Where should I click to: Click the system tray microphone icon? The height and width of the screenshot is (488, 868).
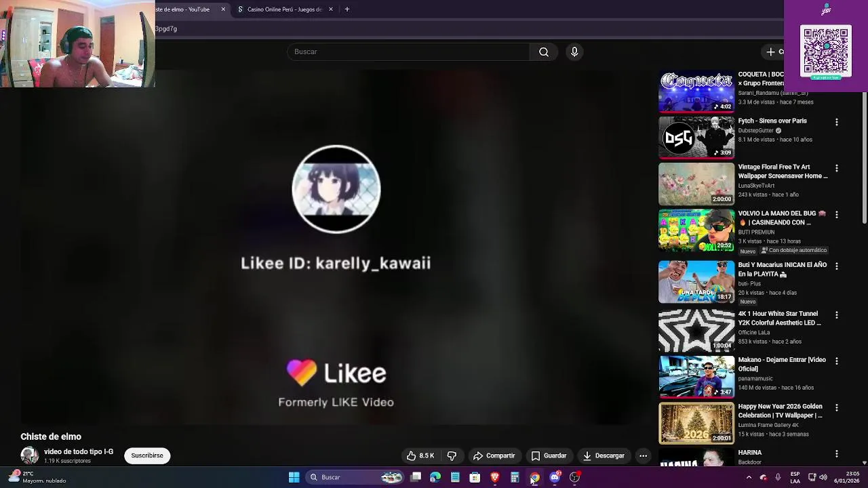coord(778,478)
